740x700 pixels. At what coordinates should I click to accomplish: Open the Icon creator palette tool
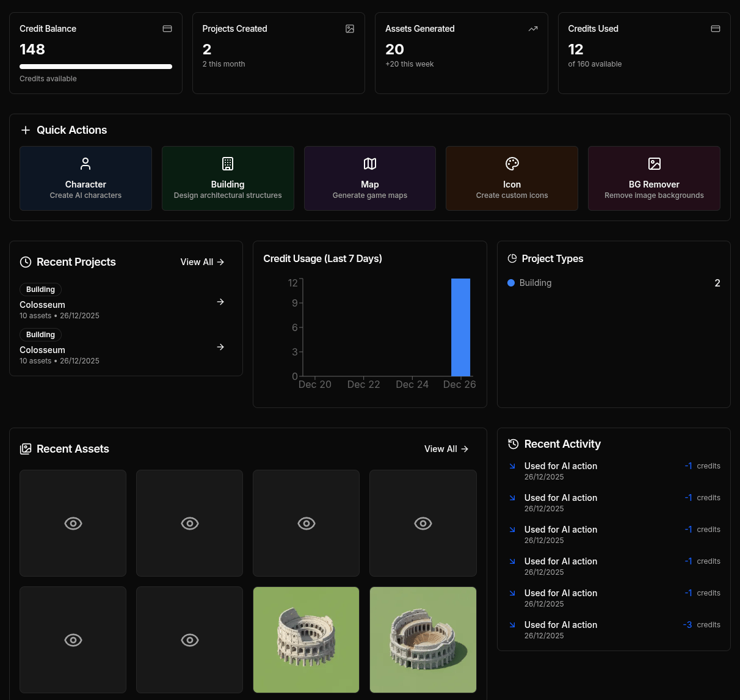point(512,164)
